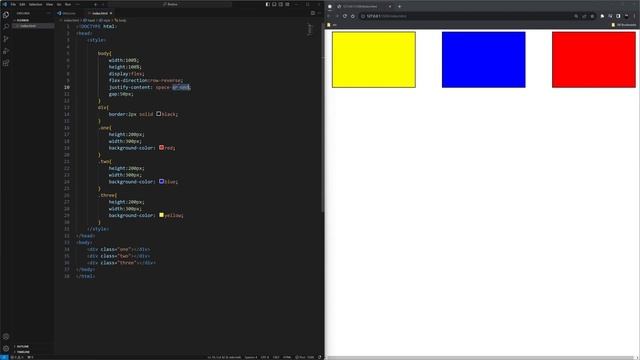
Task: Reload the page in the browser
Action: click(345, 16)
